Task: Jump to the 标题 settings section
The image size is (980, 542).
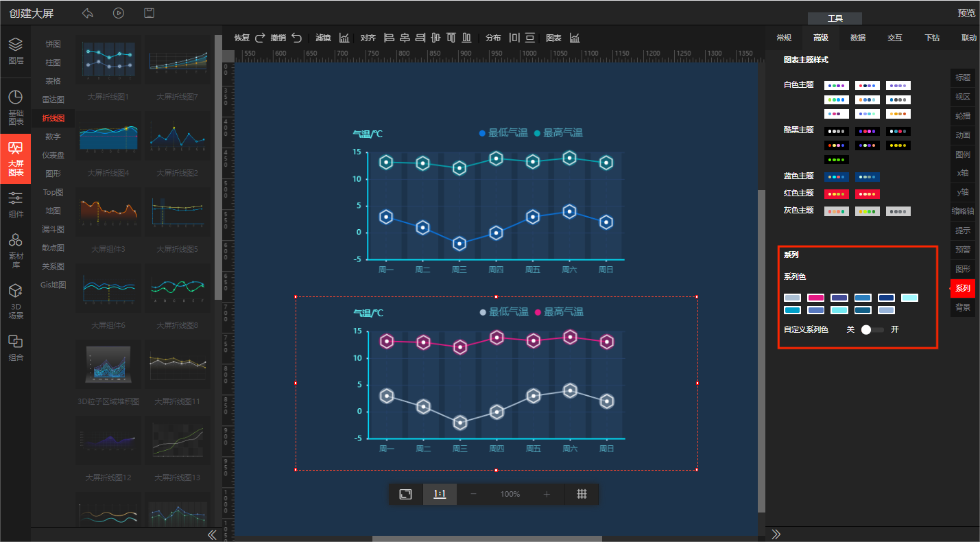Action: click(963, 78)
